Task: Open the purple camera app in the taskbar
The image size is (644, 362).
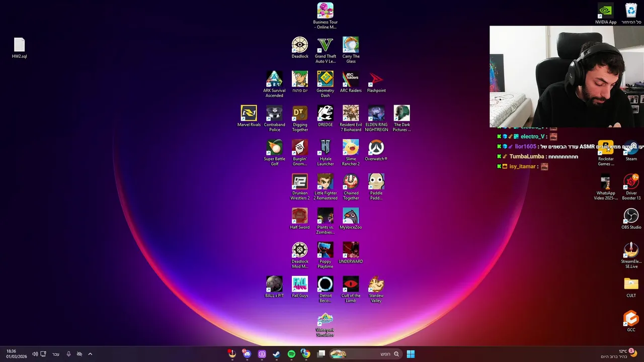Action: click(262, 354)
